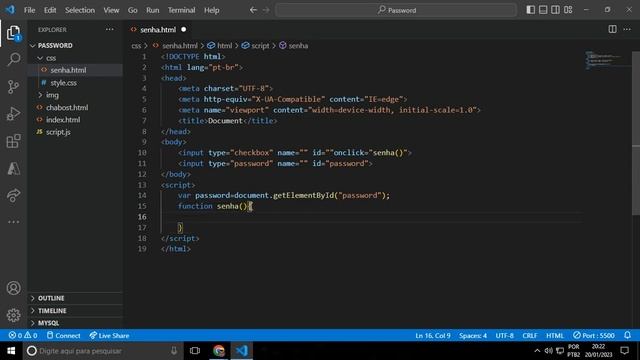The width and height of the screenshot is (640, 360).
Task: Open the Go menu
Action: 133,10
